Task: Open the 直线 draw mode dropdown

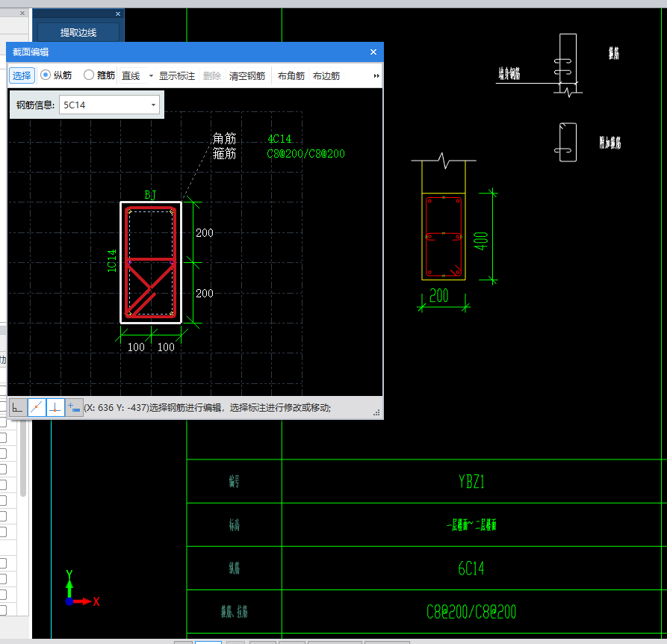Action: (151, 75)
